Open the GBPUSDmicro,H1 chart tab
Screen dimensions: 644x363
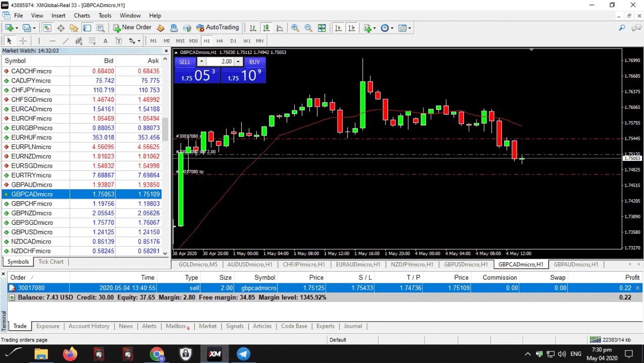click(x=466, y=264)
